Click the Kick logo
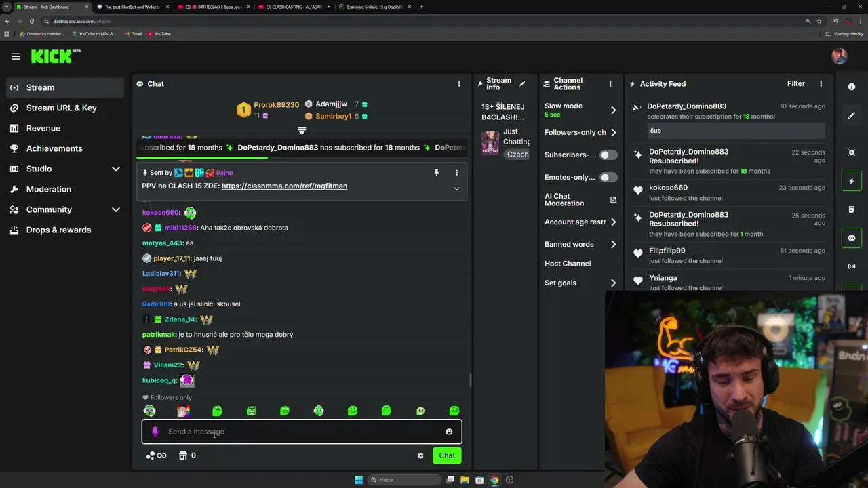Viewport: 868px width, 488px height. tap(56, 56)
